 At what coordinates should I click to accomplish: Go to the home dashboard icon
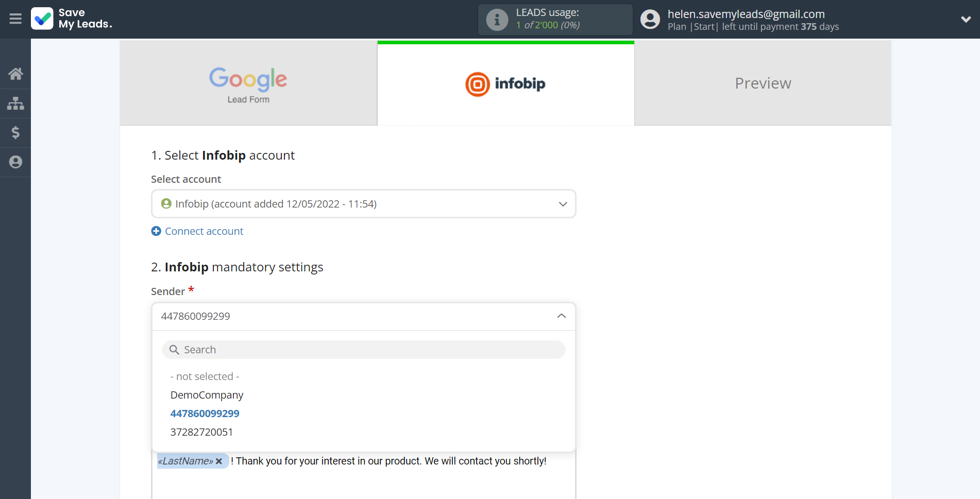[x=15, y=74]
